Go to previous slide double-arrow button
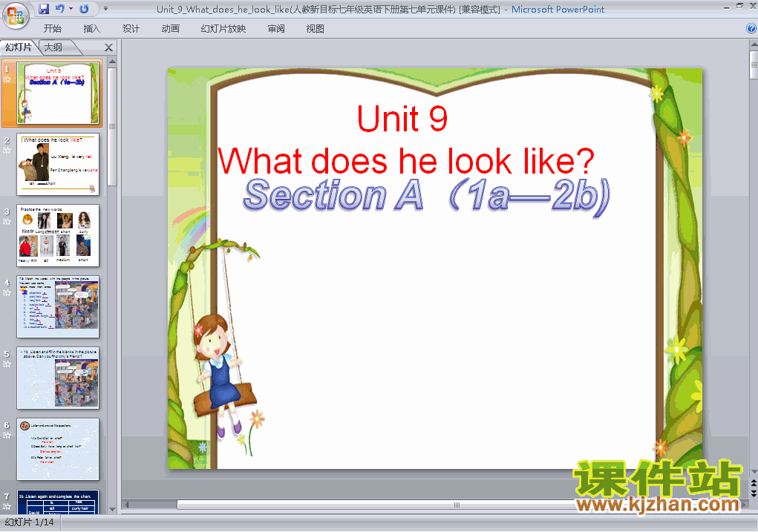This screenshot has width=758, height=532. pyautogui.click(x=754, y=483)
